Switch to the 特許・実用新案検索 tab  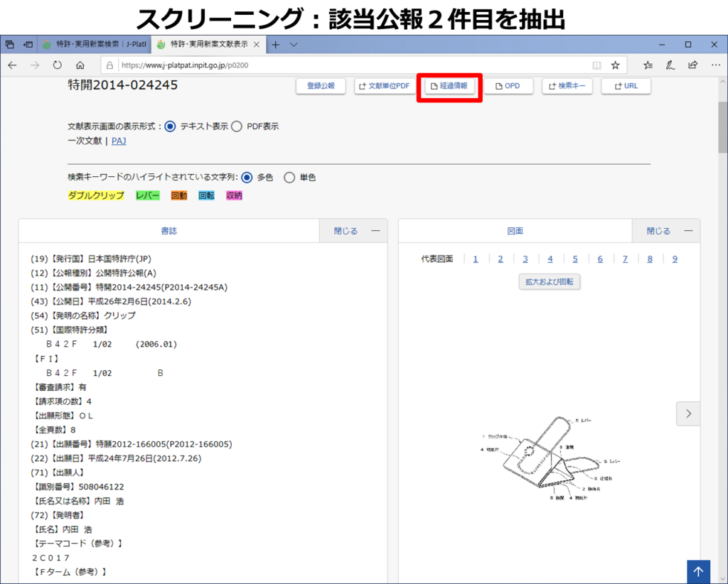coord(92,44)
